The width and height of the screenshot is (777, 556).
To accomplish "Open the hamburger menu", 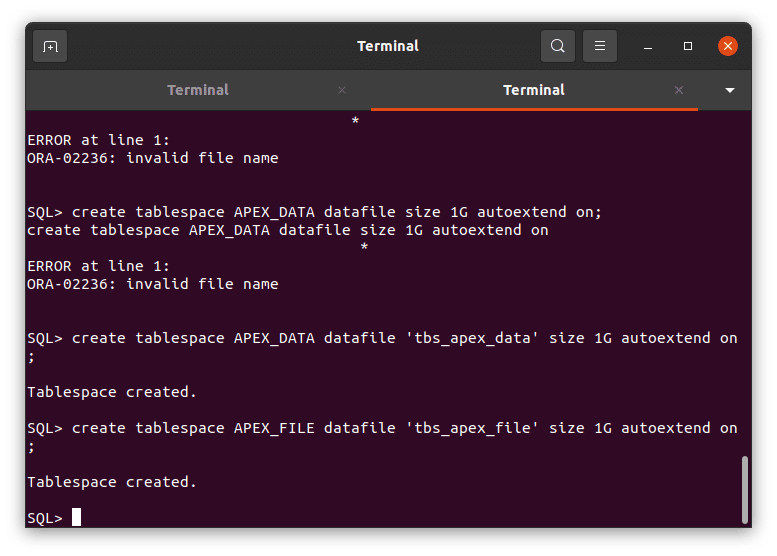I will (600, 46).
